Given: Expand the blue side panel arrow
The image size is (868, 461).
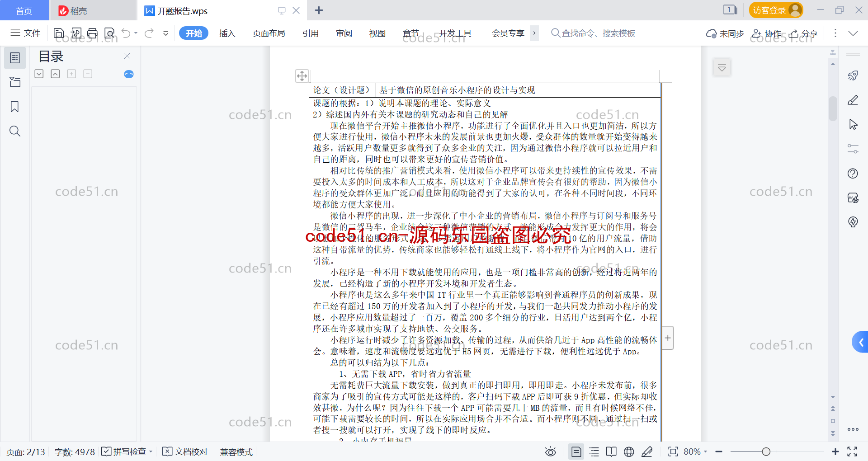Looking at the screenshot, I should [x=860, y=342].
